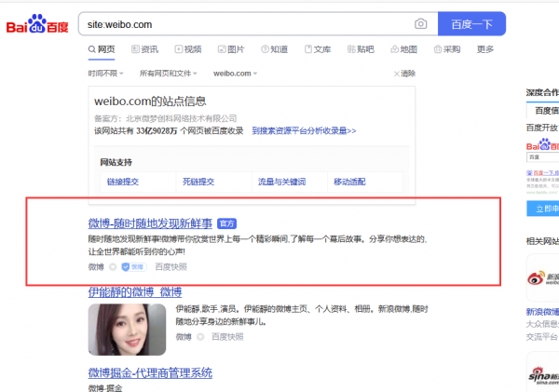Screen dimensions: 559x392
Task: Switch to 资讯 news tab
Action: 143,49
